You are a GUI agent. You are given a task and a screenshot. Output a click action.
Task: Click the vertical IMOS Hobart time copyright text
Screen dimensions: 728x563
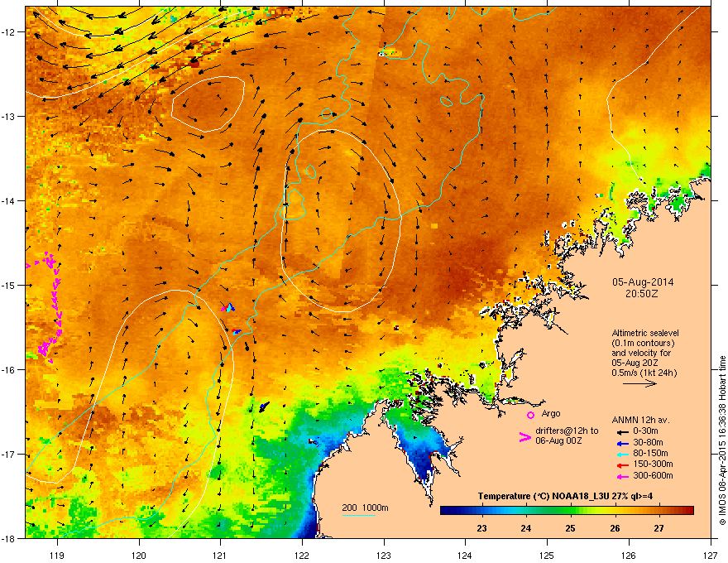coord(722,440)
